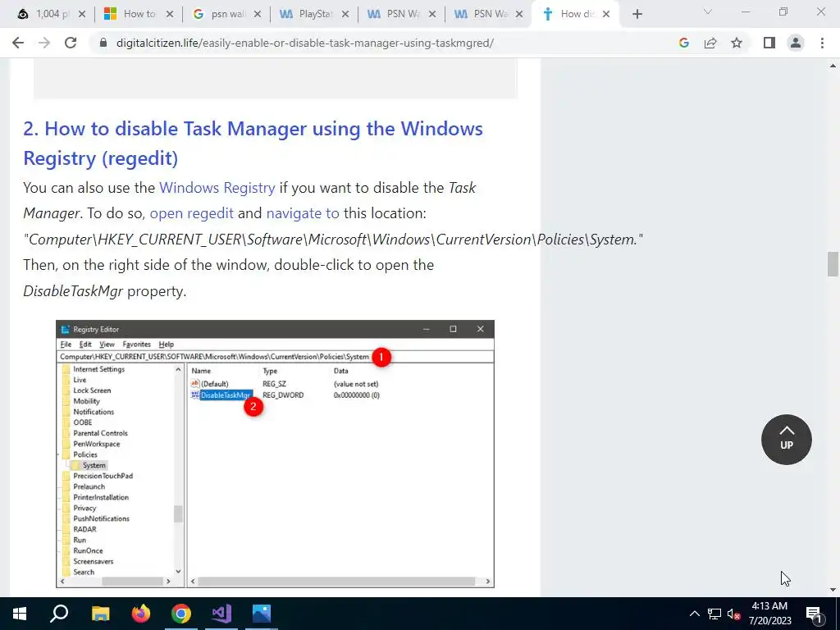
Task: Click the muted volume tray icon
Action: 733,614
